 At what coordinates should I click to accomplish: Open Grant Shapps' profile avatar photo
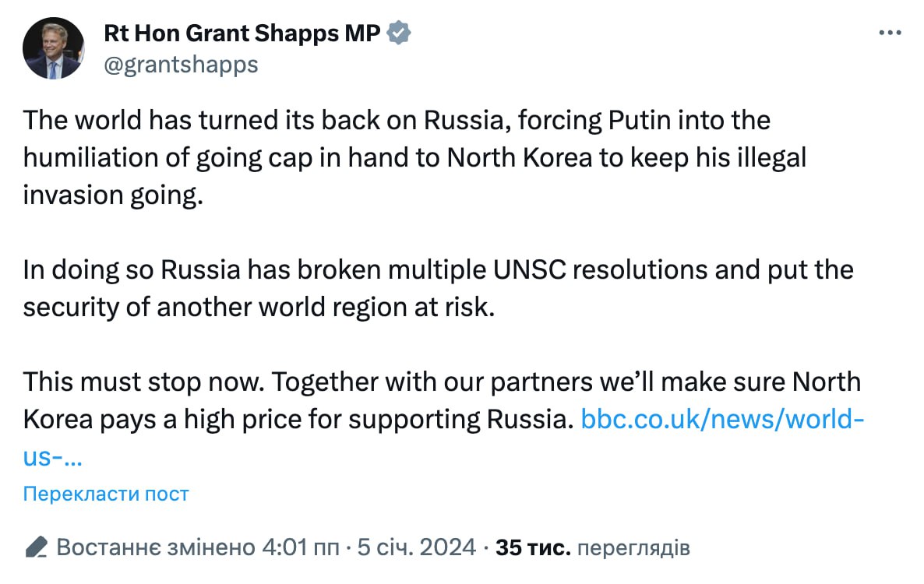pos(53,48)
